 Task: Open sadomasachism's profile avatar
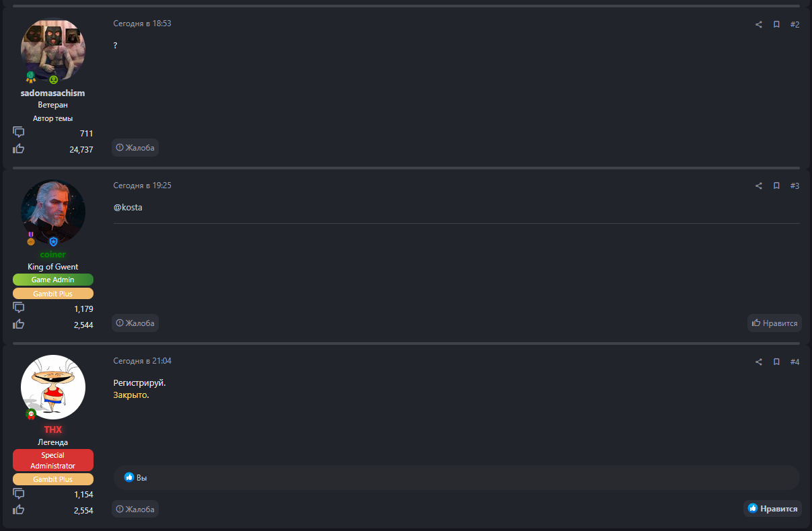pyautogui.click(x=53, y=49)
